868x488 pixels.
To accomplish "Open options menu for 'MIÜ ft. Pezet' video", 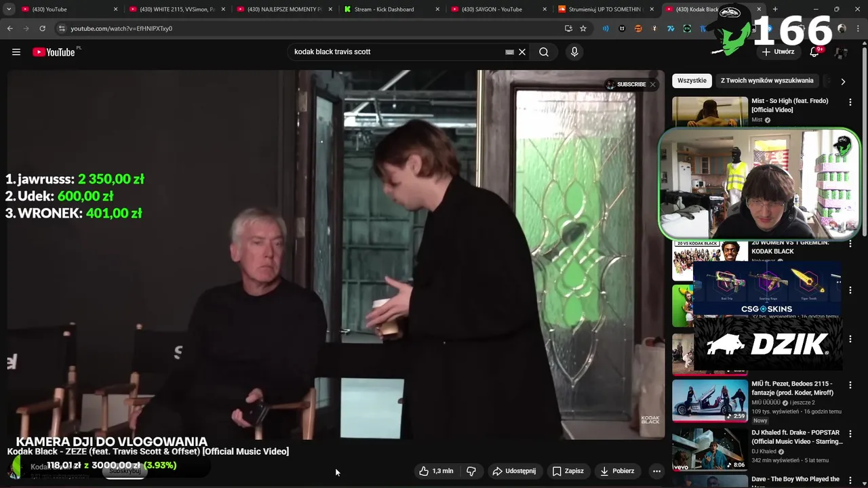I will coord(850,385).
